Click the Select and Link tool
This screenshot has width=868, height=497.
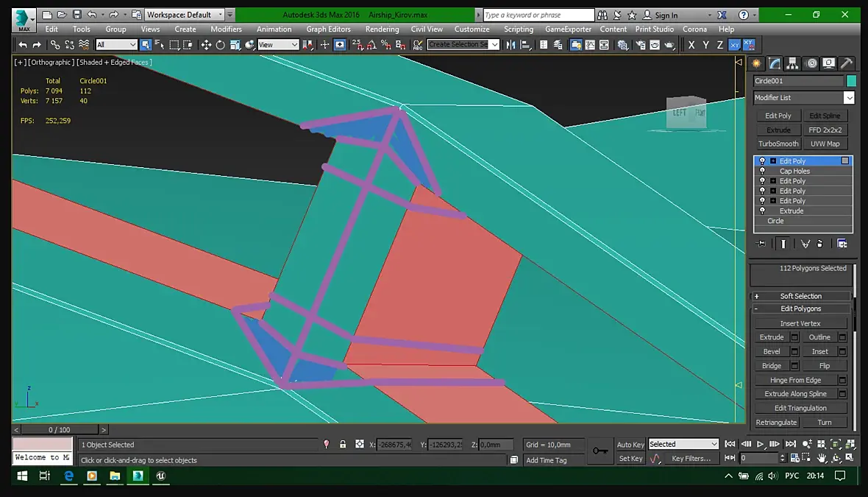click(x=55, y=45)
